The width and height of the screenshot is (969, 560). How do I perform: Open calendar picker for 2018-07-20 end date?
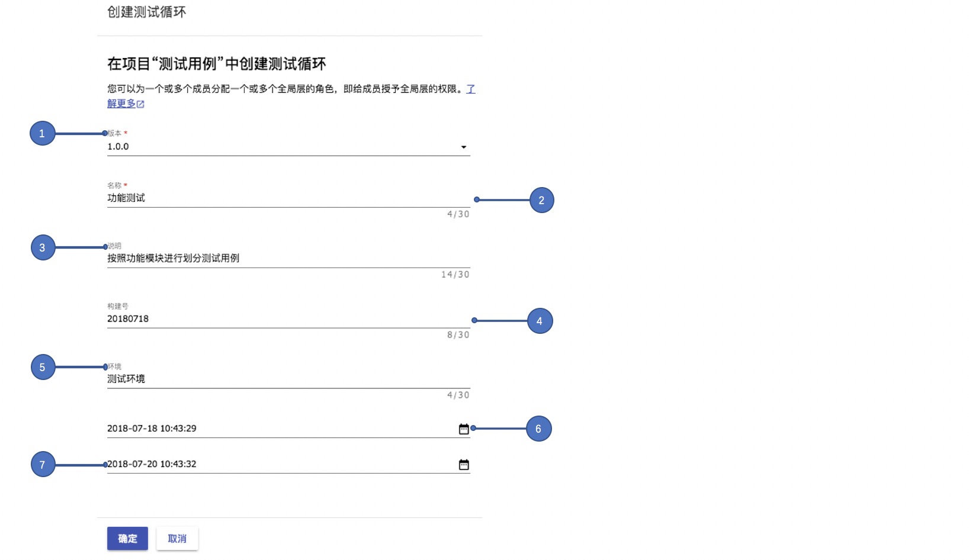click(x=464, y=465)
